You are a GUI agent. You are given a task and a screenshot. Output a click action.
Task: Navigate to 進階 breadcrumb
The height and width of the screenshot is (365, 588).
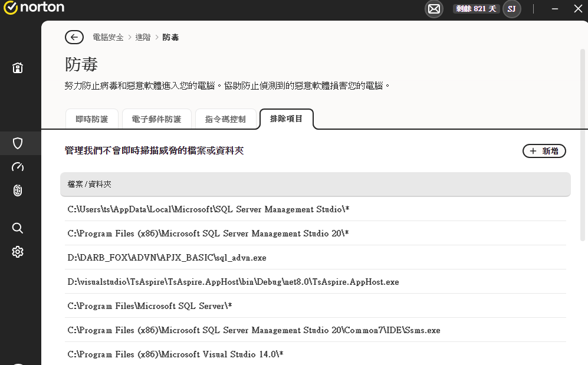pos(143,37)
